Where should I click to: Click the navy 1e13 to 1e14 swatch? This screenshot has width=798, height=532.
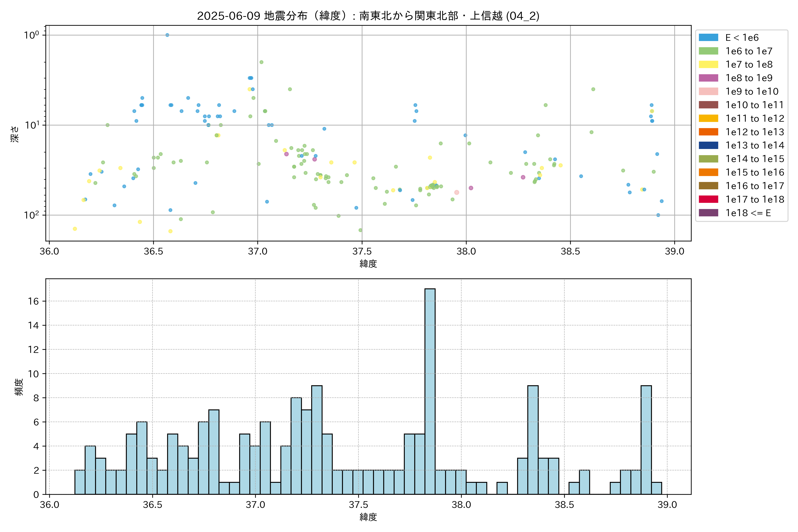pos(708,145)
